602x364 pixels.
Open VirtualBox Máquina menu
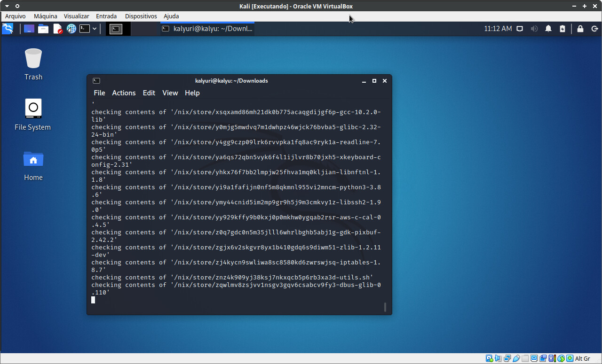[x=46, y=16]
